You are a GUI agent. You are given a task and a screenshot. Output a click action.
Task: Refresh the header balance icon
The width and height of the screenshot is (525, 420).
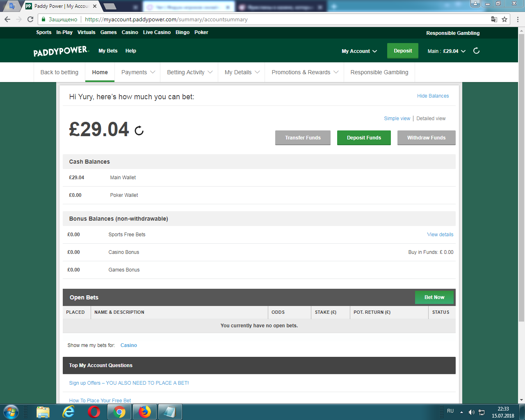(476, 51)
